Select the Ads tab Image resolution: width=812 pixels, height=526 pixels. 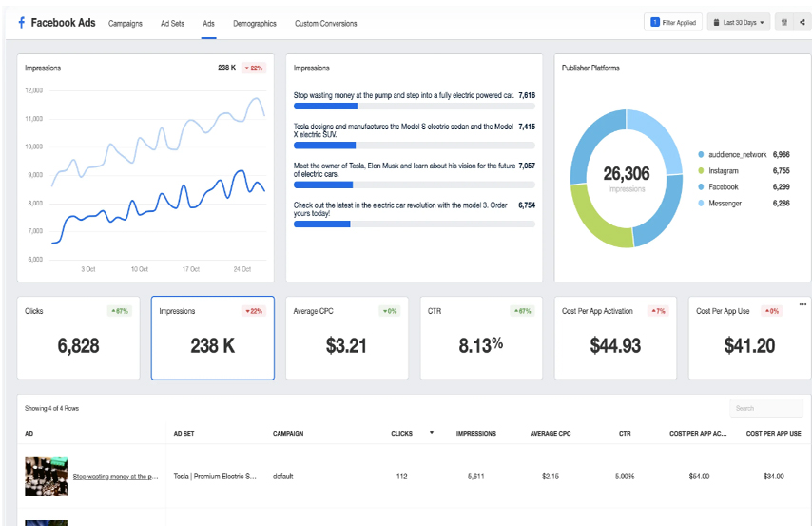(208, 24)
